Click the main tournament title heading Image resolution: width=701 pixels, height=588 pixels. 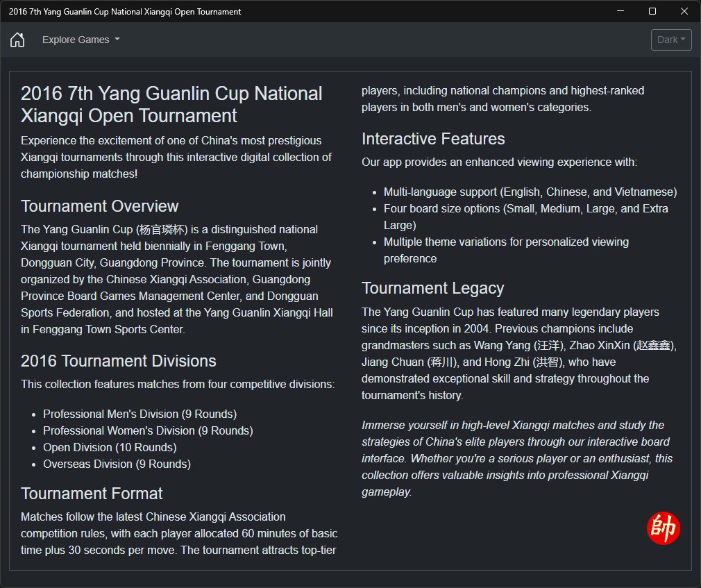171,104
